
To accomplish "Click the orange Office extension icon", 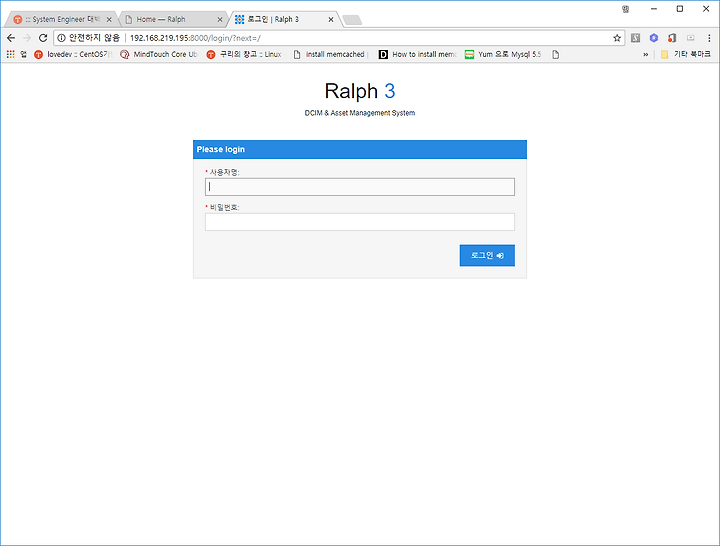I will click(x=672, y=38).
